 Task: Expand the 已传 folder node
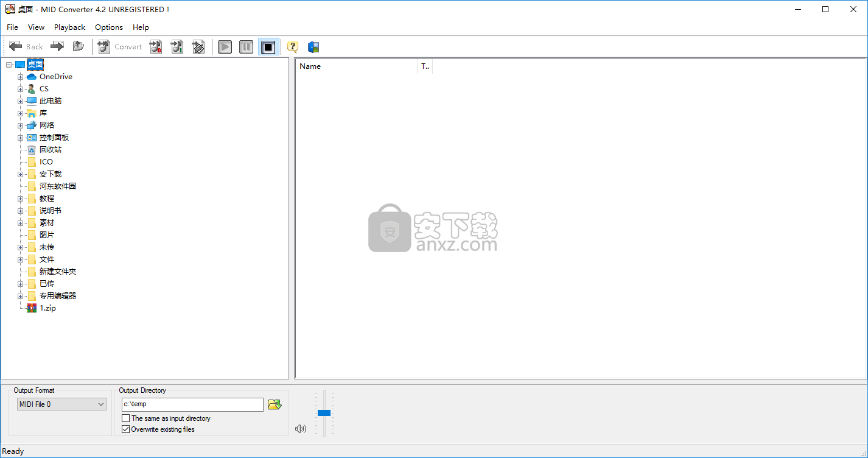[x=21, y=284]
